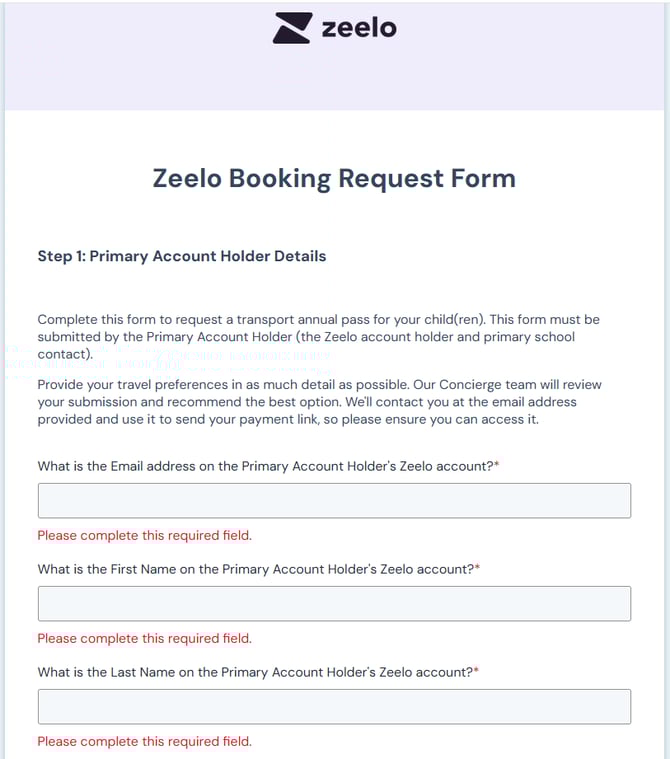Click the Email address question label
This screenshot has height=759, width=670.
(265, 466)
